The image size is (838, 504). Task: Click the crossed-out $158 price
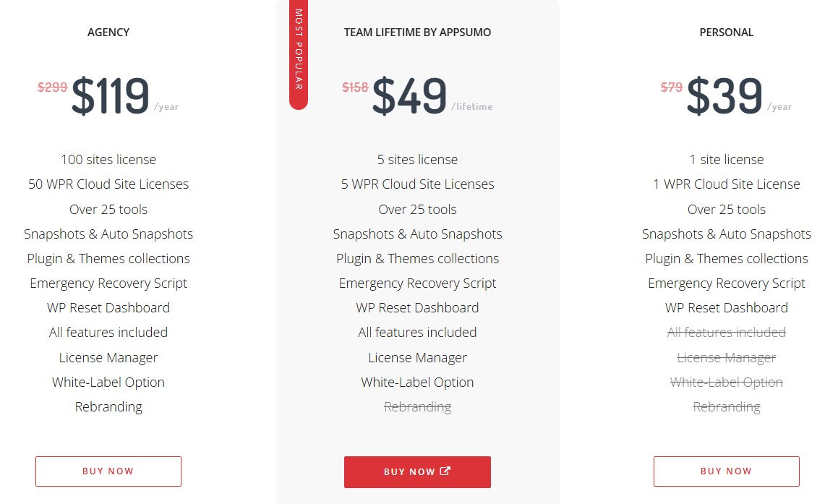pyautogui.click(x=355, y=87)
